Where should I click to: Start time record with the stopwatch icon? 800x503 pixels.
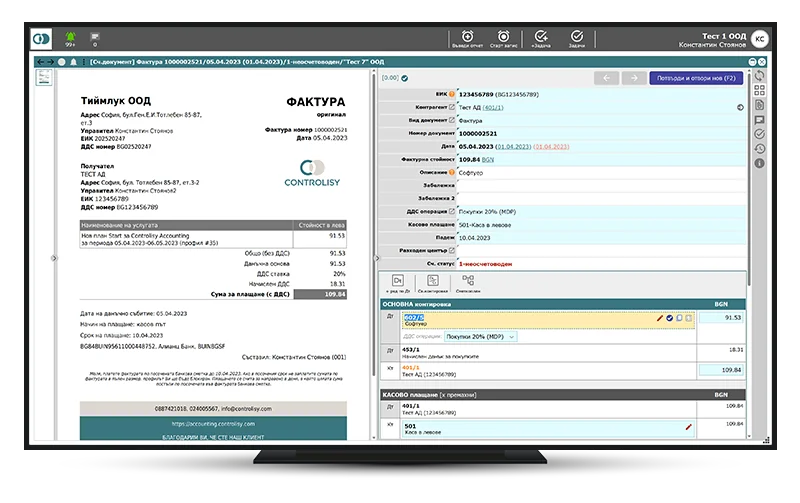point(504,38)
